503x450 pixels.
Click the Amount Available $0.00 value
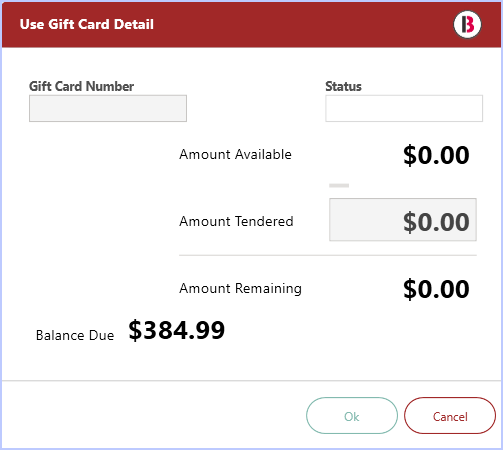tap(436, 155)
